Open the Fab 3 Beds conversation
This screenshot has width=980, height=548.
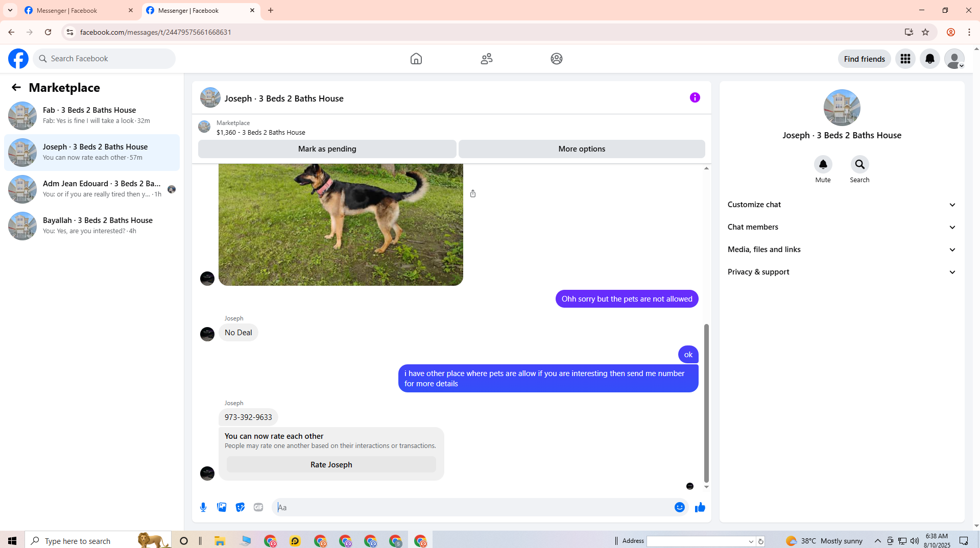click(92, 116)
